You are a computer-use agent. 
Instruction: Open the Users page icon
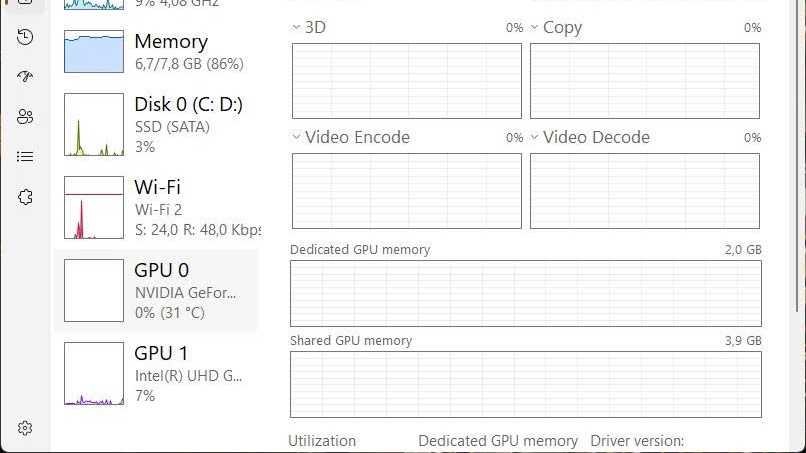(x=25, y=116)
